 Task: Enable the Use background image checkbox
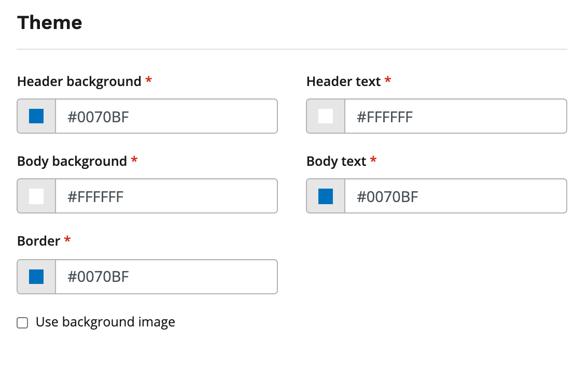22,323
